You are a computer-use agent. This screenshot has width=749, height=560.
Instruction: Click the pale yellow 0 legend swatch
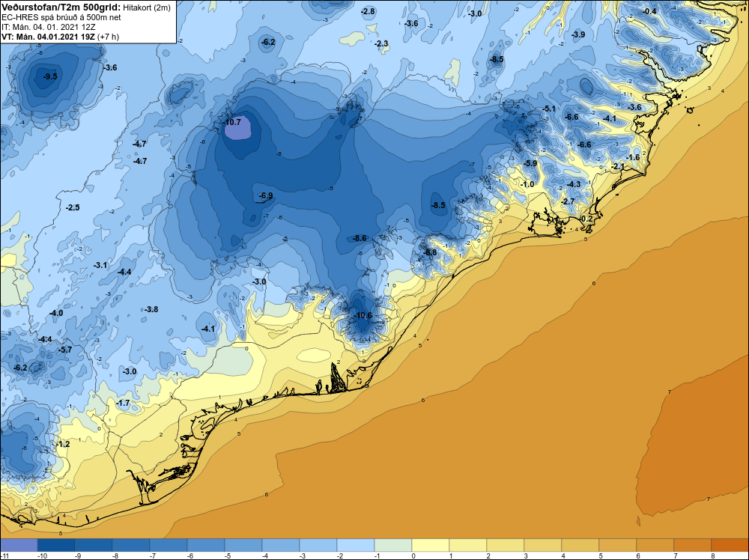[431, 545]
